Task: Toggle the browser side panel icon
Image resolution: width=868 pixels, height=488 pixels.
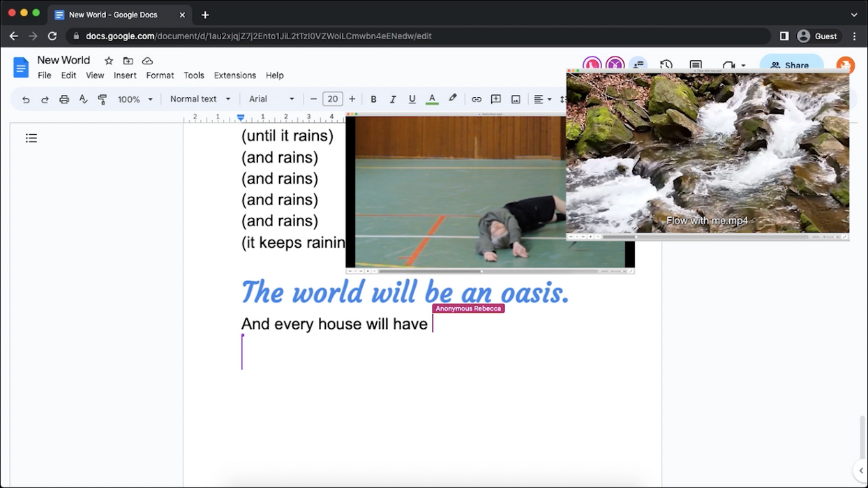Action: pyautogui.click(x=784, y=36)
